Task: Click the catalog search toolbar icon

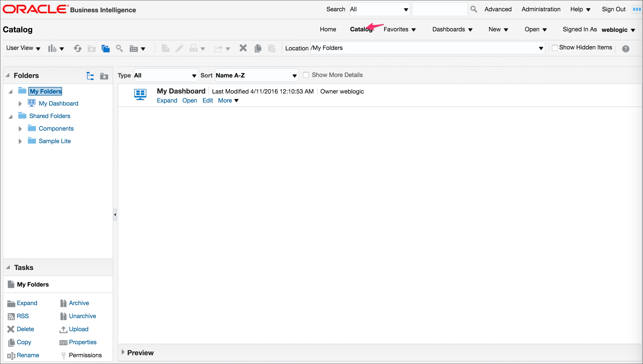Action: [119, 48]
